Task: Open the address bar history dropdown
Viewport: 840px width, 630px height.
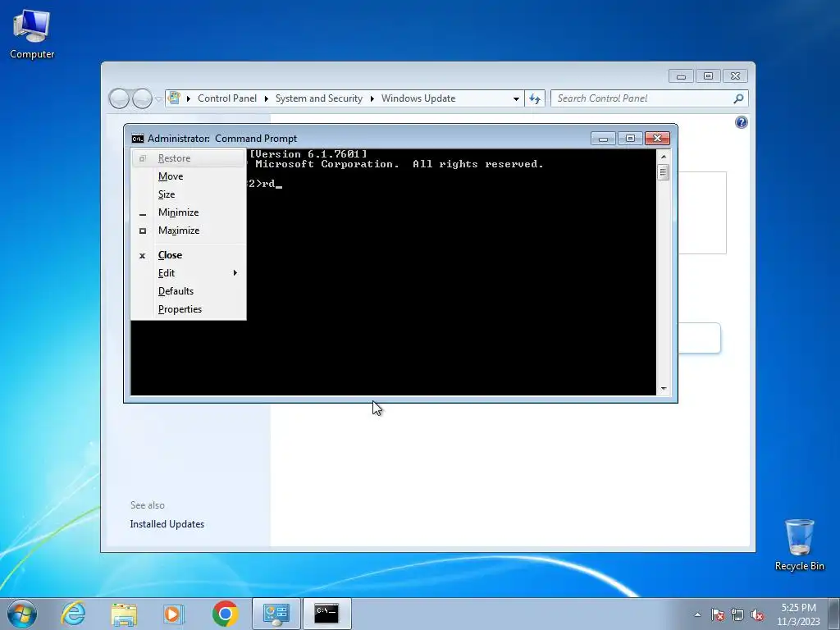Action: click(516, 98)
